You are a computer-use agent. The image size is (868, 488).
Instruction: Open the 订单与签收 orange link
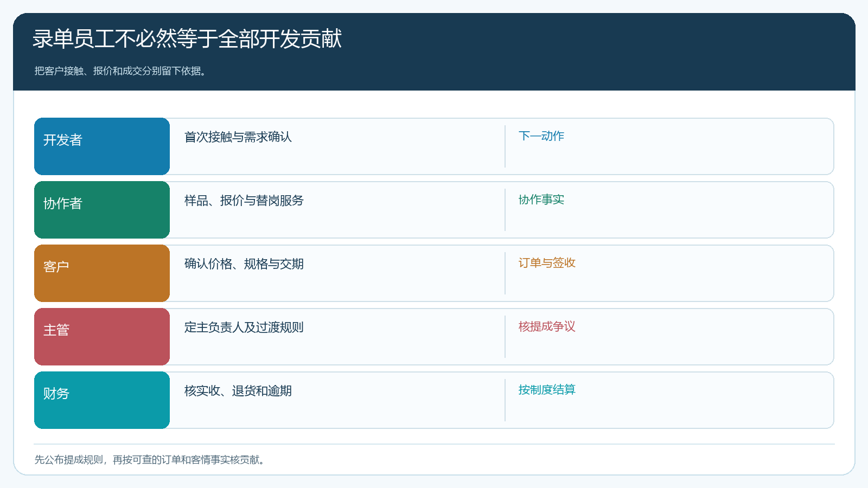547,263
